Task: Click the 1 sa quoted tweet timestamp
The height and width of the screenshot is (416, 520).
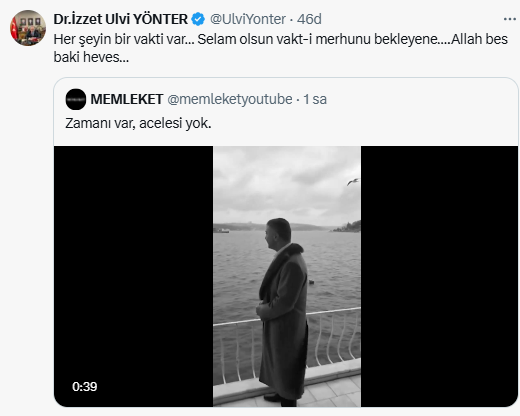Action: 315,99
